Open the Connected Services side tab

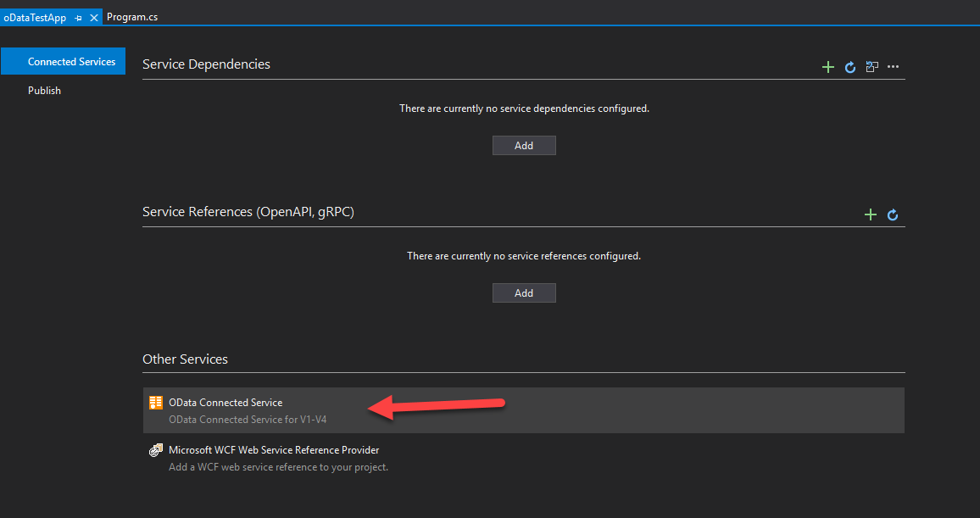(71, 62)
